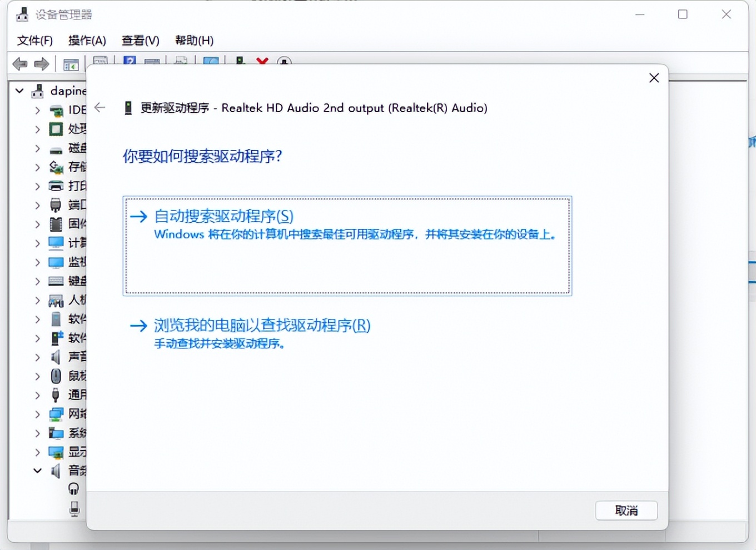Screen dimensions: 756x550
Task: Open the 文件(F) menu
Action: click(x=34, y=40)
